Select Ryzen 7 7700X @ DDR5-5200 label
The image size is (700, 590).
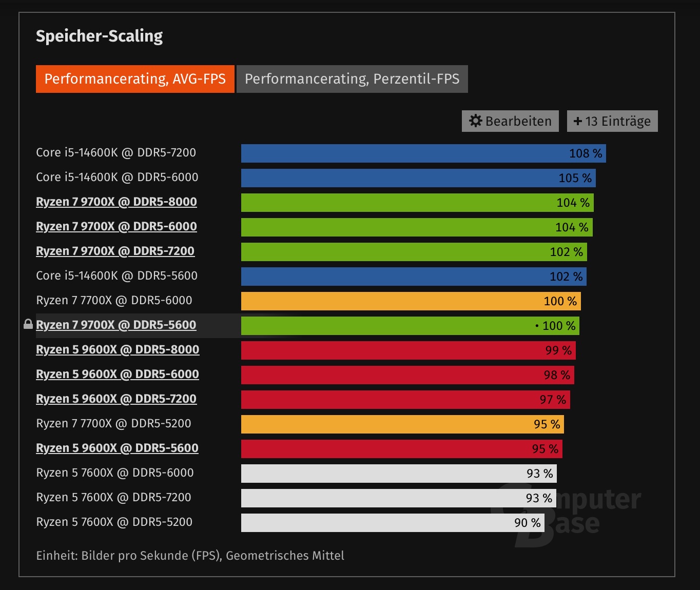click(x=113, y=423)
